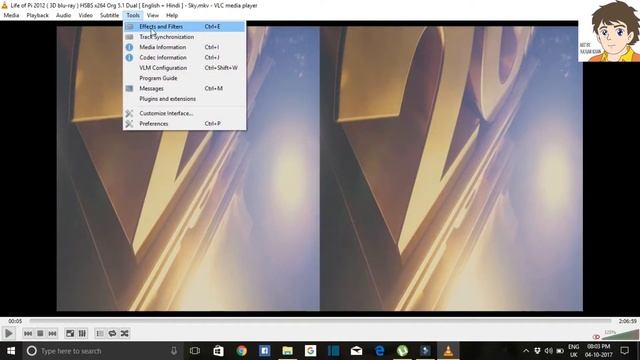The width and height of the screenshot is (640, 360).
Task: Open File Explorer from taskbar
Action: [287, 351]
